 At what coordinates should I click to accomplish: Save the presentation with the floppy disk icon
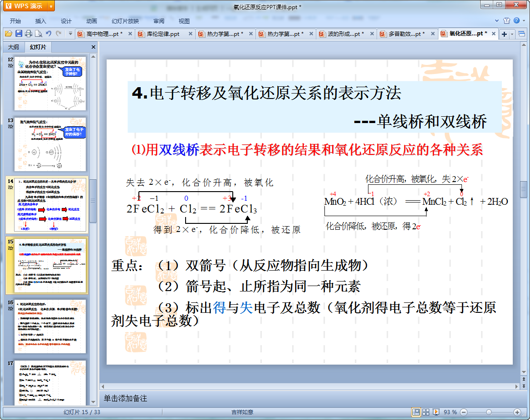tap(19, 34)
